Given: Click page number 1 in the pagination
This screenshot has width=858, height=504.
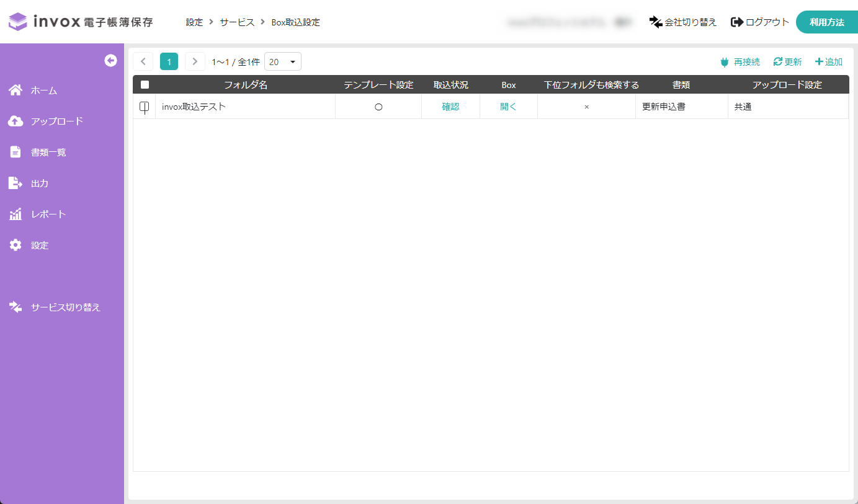Looking at the screenshot, I should (168, 61).
